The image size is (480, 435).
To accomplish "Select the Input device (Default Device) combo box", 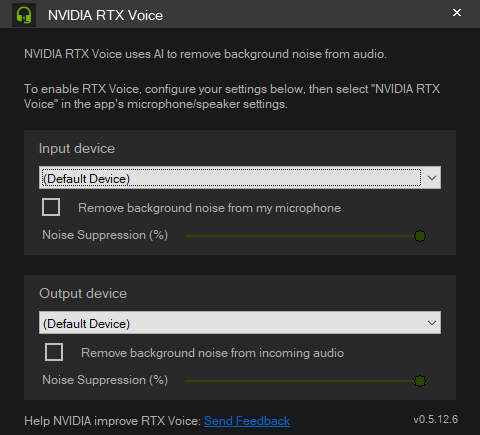I will pos(240,178).
